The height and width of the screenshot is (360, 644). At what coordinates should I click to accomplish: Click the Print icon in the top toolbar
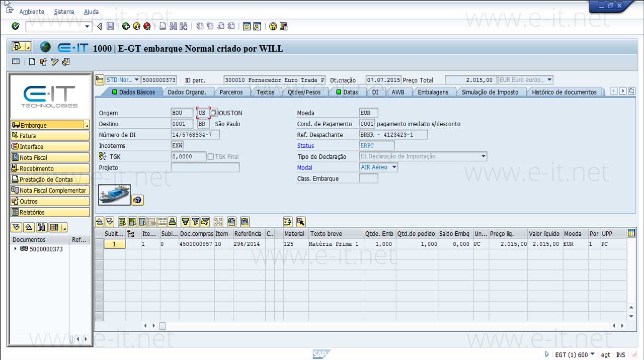(x=163, y=26)
